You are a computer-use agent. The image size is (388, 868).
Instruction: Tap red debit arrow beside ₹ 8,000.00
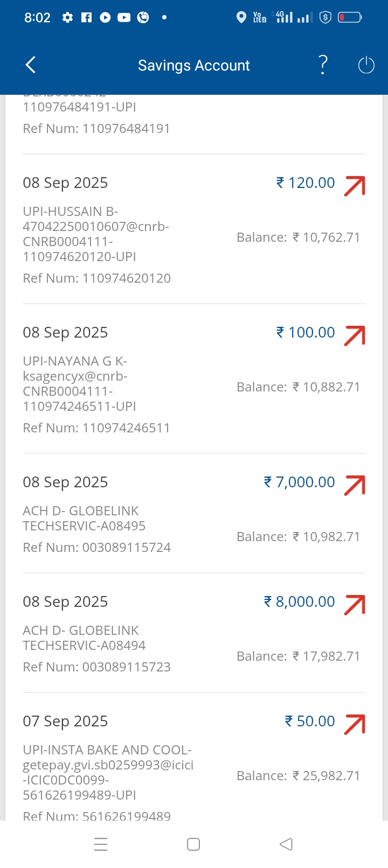click(355, 605)
